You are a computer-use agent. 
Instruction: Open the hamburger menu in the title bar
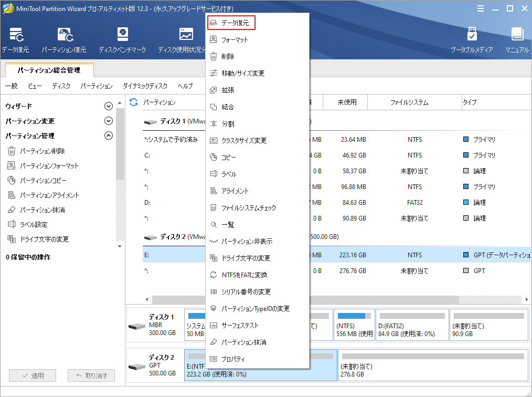481,8
